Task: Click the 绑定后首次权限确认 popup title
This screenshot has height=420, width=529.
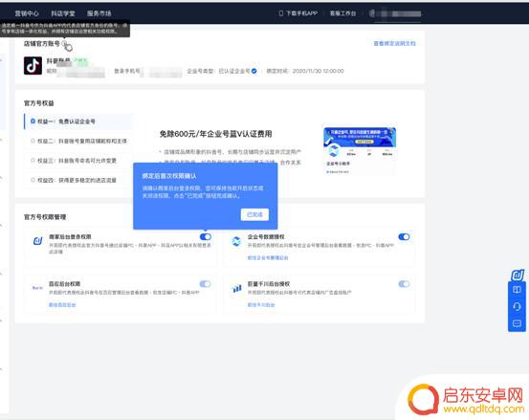Action: pos(169,176)
